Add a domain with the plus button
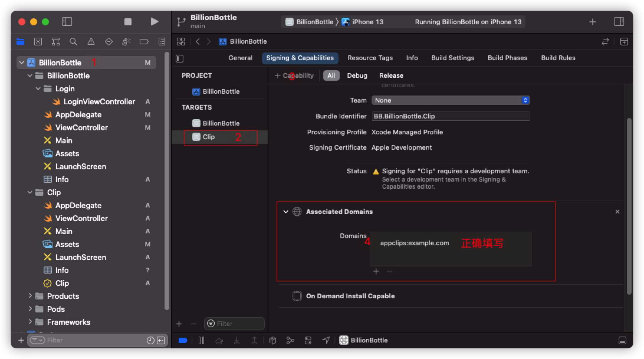Viewport: 644px width, 359px height. [x=376, y=271]
